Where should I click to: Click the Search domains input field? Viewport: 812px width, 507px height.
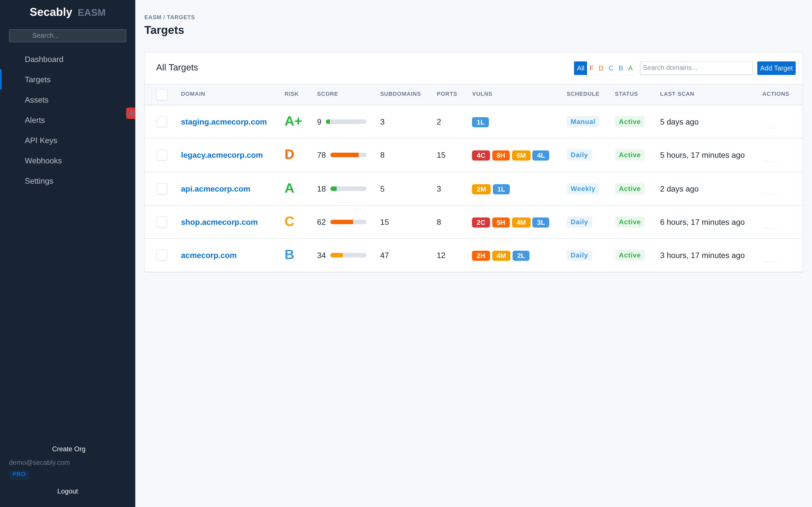(x=696, y=68)
